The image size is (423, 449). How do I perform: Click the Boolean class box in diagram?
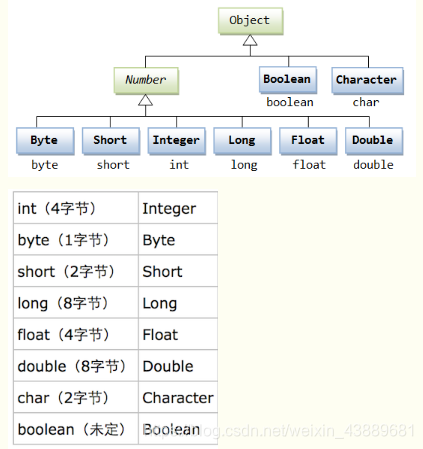click(288, 80)
